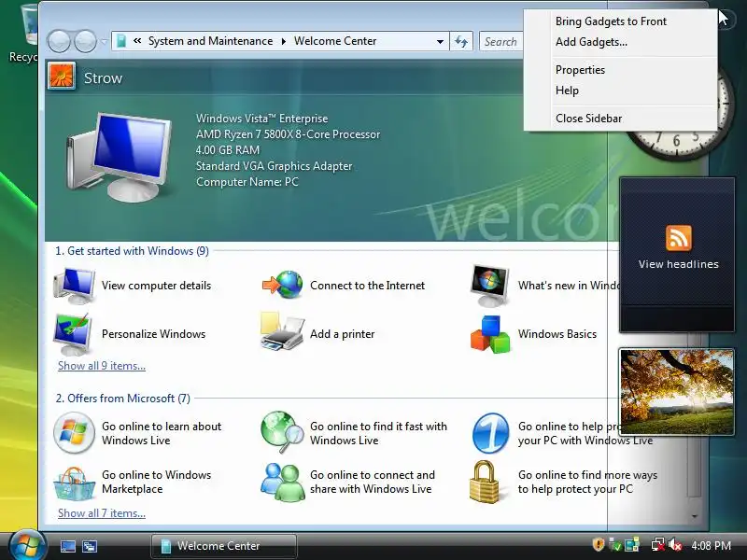The image size is (747, 560).
Task: Open the View computer details icon
Action: coord(75,286)
